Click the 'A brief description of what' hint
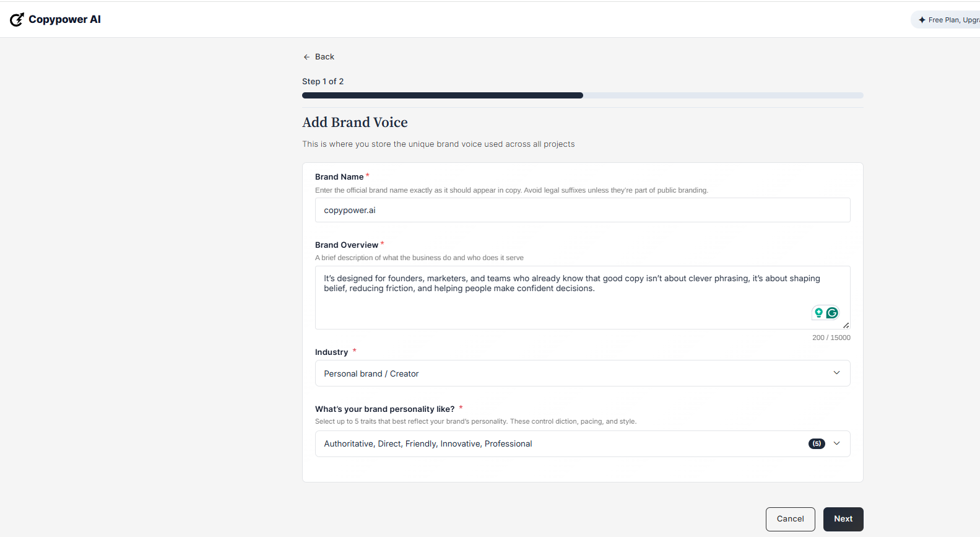This screenshot has height=537, width=980. pyautogui.click(x=419, y=258)
